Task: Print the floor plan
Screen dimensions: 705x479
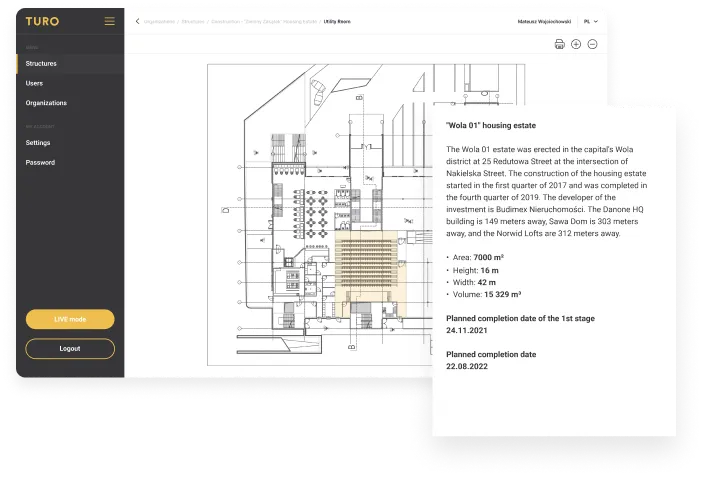Action: pos(559,44)
